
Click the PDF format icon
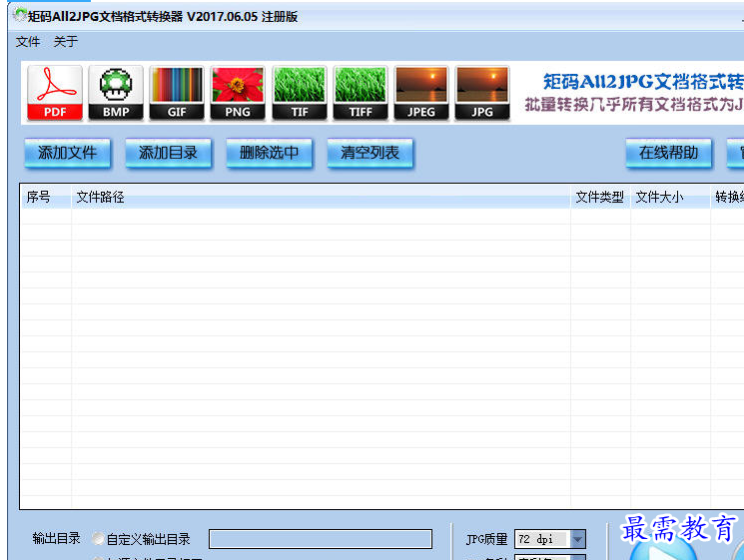(x=55, y=93)
